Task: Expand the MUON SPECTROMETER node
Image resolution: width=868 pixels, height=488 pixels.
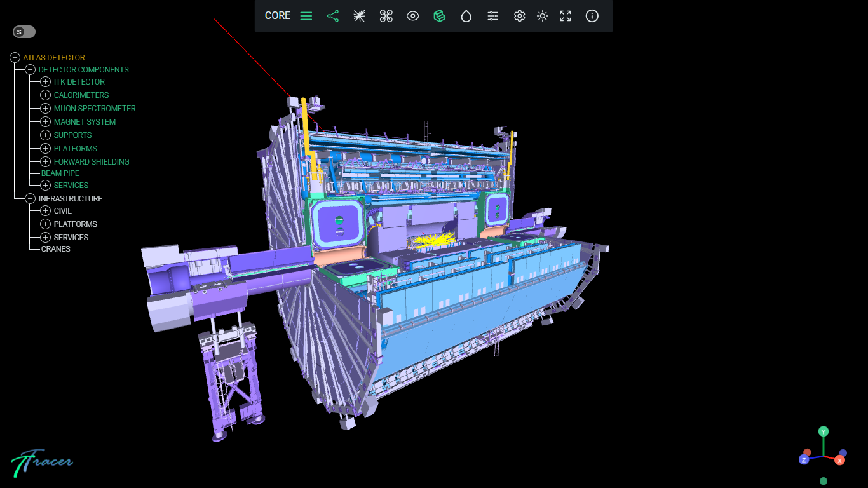Action: pos(45,109)
